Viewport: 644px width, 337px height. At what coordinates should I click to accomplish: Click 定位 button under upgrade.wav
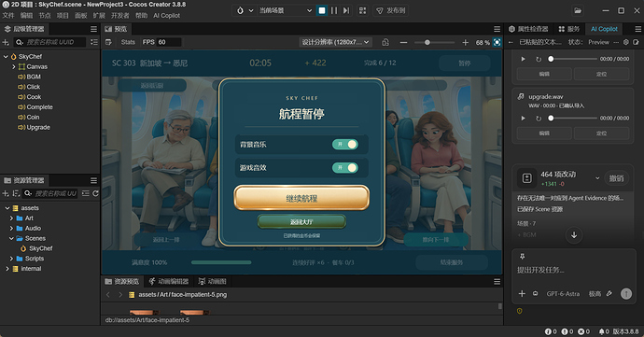601,133
